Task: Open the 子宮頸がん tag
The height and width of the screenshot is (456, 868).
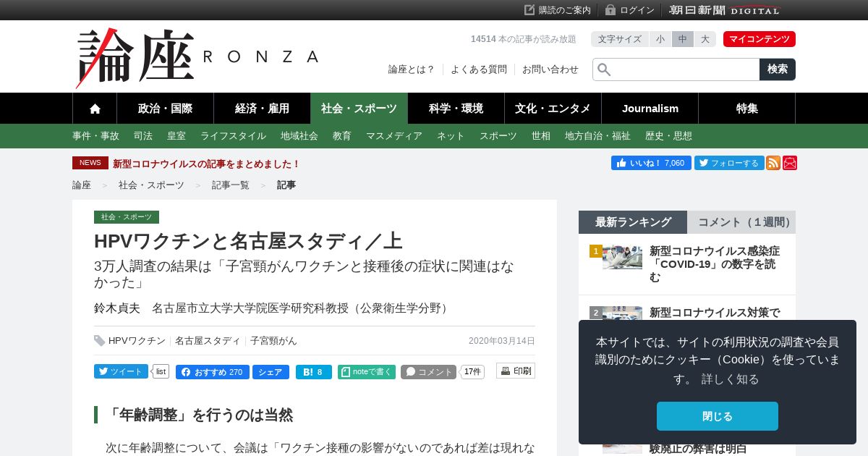Action: point(273,341)
